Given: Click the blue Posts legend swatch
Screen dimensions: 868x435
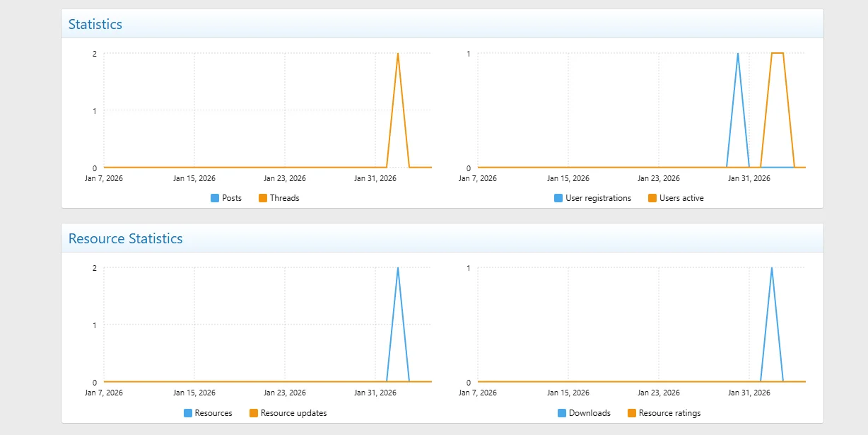Looking at the screenshot, I should pyautogui.click(x=215, y=198).
